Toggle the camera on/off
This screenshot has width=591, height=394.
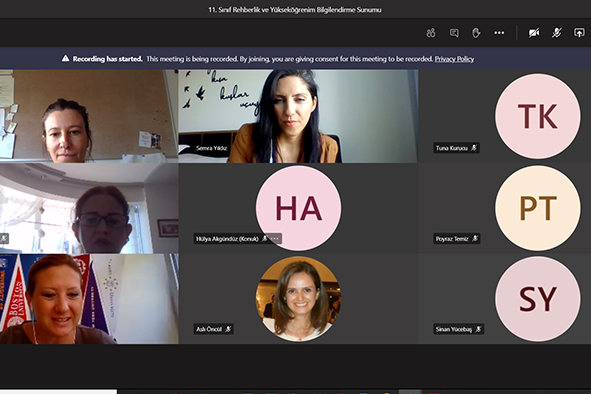click(x=534, y=33)
